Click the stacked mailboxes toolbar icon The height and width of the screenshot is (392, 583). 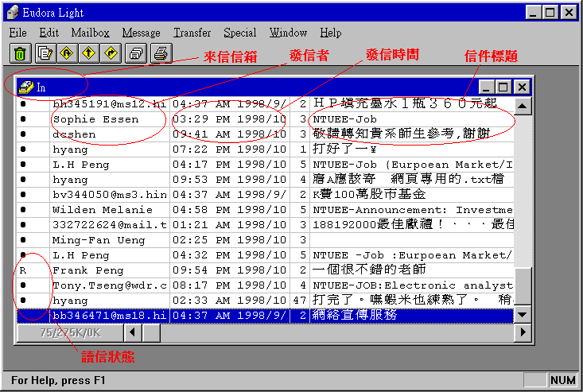[x=136, y=53]
